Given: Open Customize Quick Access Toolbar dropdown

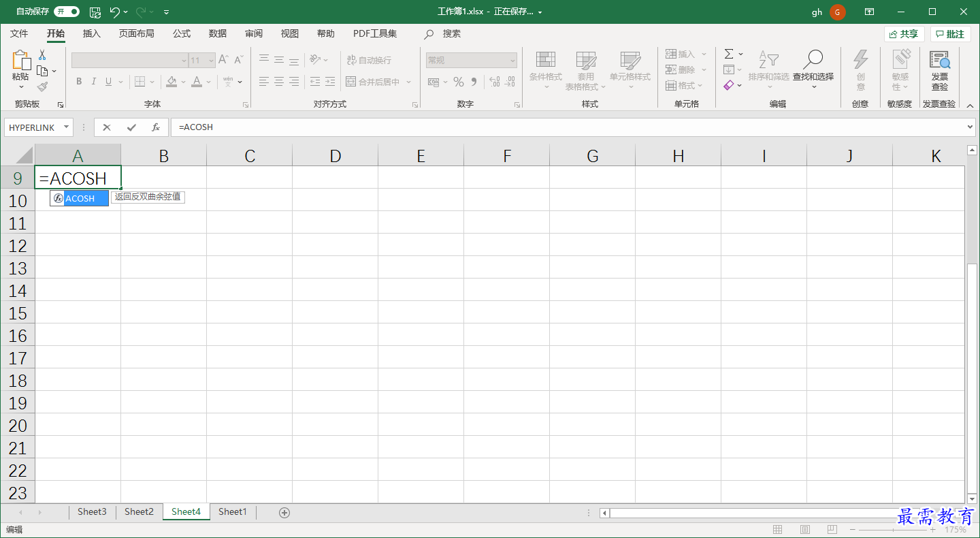Looking at the screenshot, I should (167, 12).
